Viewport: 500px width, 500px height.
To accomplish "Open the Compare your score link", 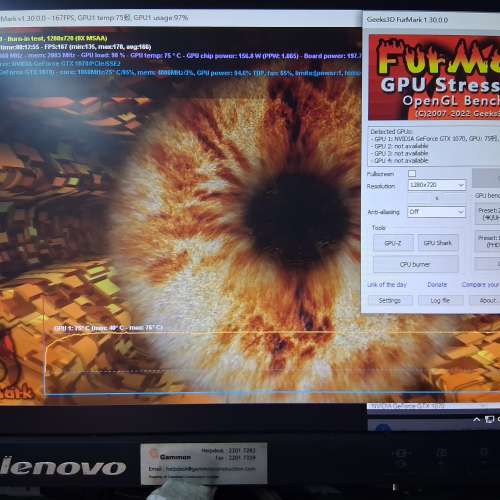I will point(481,284).
